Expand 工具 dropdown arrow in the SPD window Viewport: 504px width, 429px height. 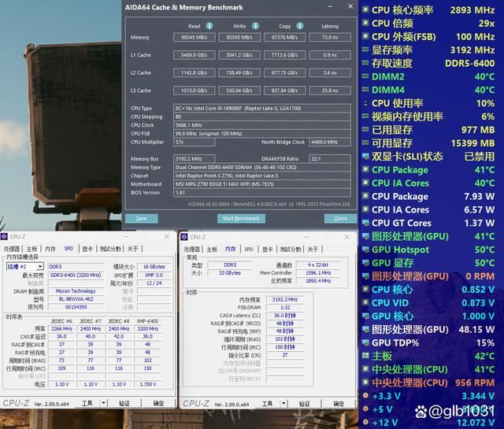[x=104, y=403]
